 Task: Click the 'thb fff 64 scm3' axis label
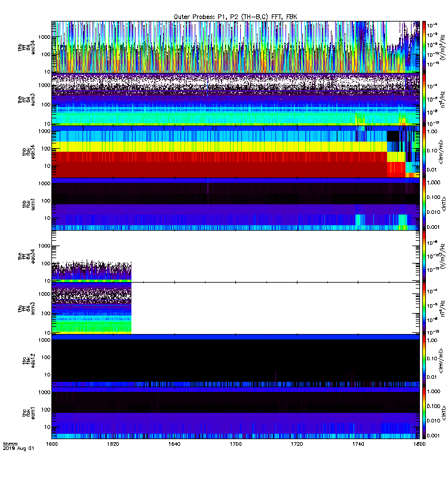click(x=26, y=100)
